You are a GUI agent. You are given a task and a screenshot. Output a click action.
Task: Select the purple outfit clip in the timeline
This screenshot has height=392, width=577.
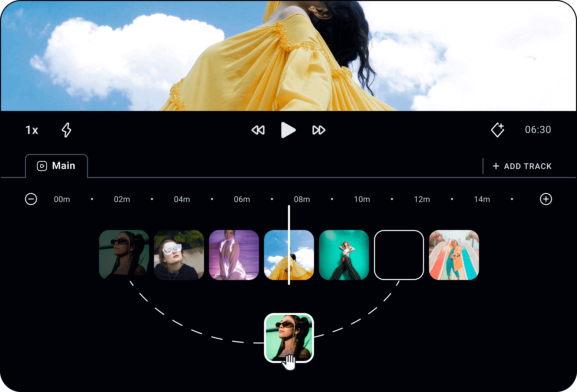click(x=234, y=255)
